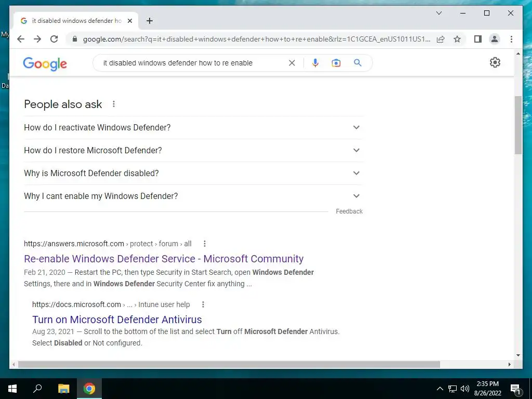This screenshot has width=532, height=399.
Task: Show hidden system tray icons
Action: coord(440,389)
